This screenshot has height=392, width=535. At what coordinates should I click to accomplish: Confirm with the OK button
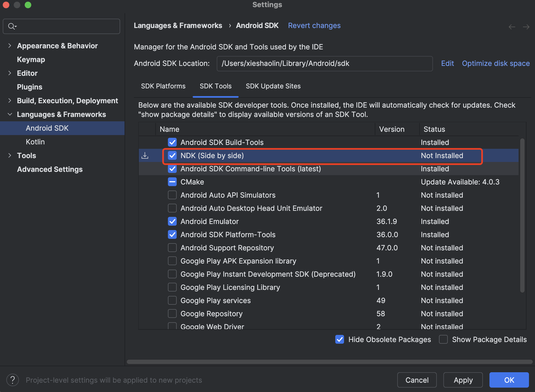[x=509, y=380]
